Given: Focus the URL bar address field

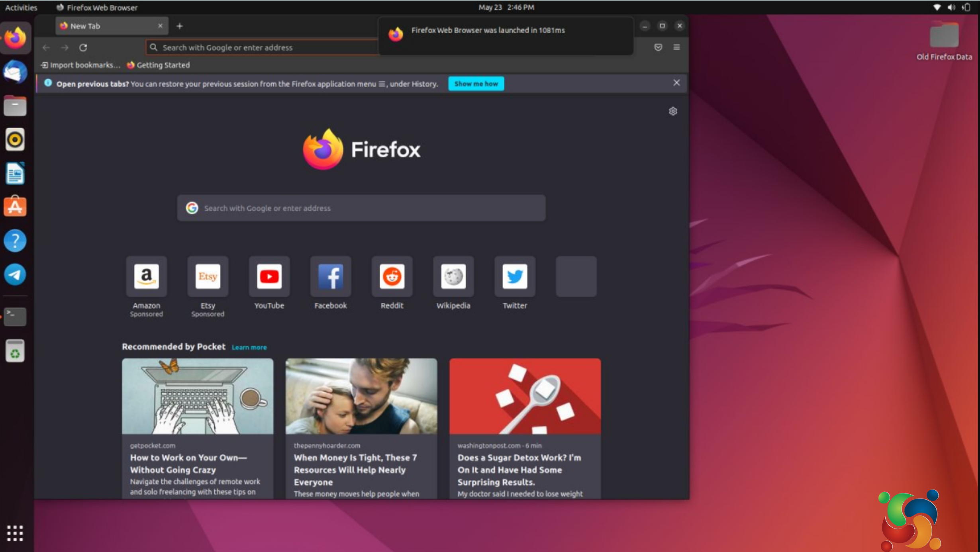Looking at the screenshot, I should tap(263, 48).
